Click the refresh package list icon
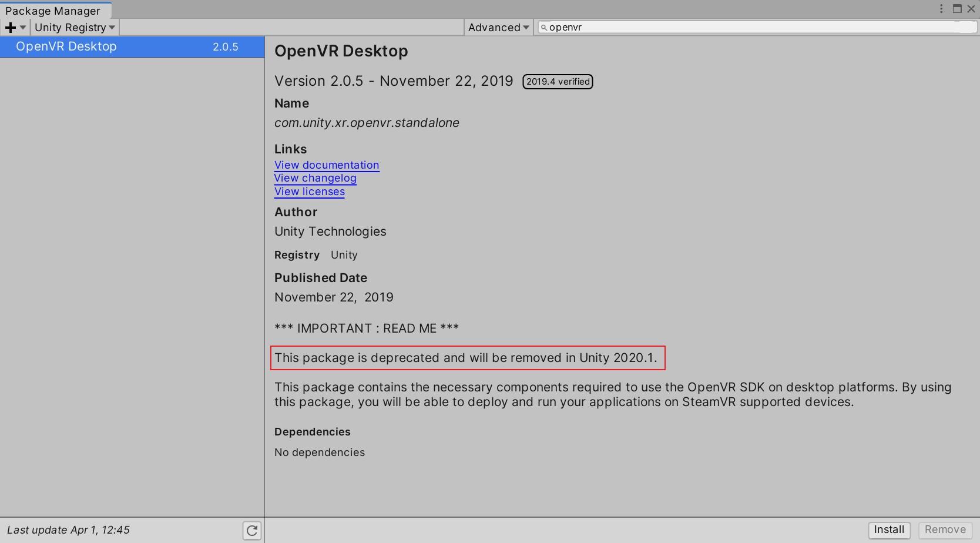Screen dimensions: 980x543 [252, 531]
